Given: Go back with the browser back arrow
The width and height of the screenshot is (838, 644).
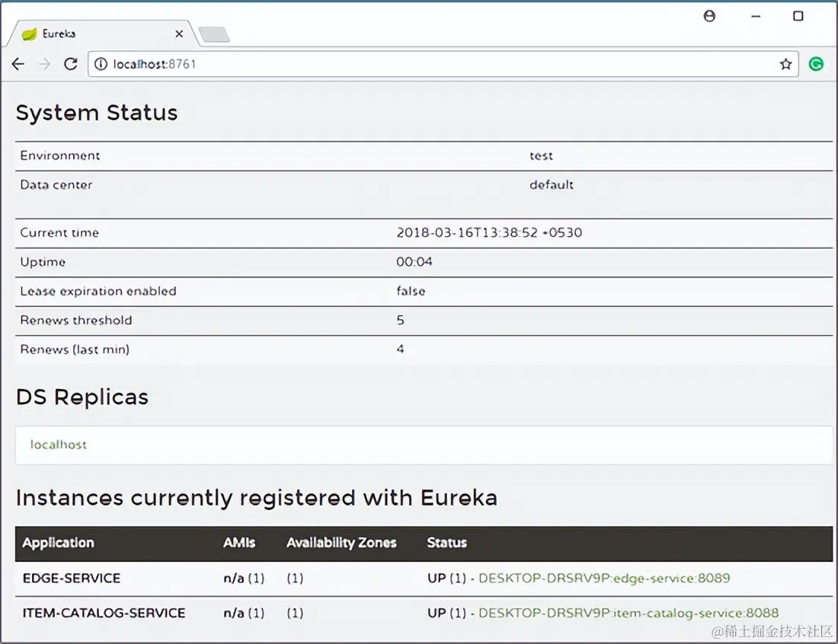Looking at the screenshot, I should pos(18,64).
